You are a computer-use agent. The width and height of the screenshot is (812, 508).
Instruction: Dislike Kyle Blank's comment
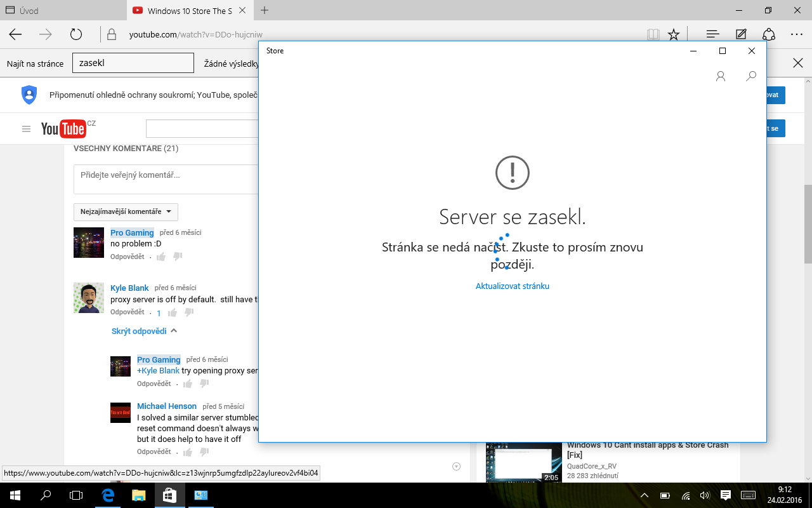[189, 312]
